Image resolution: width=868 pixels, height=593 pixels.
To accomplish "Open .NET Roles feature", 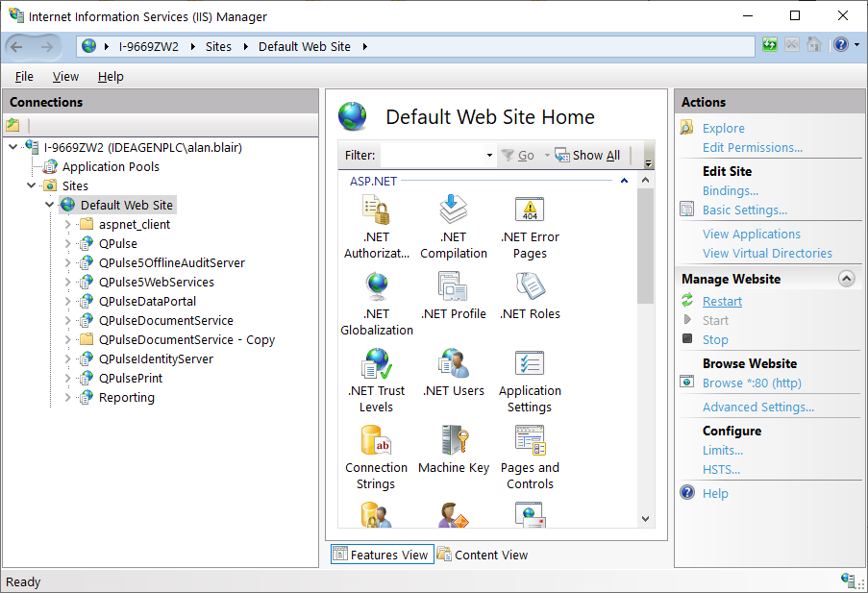I will tap(530, 296).
